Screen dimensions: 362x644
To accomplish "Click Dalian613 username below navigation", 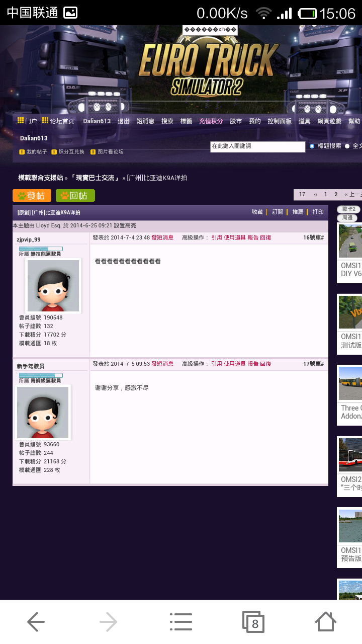I will point(34,138).
